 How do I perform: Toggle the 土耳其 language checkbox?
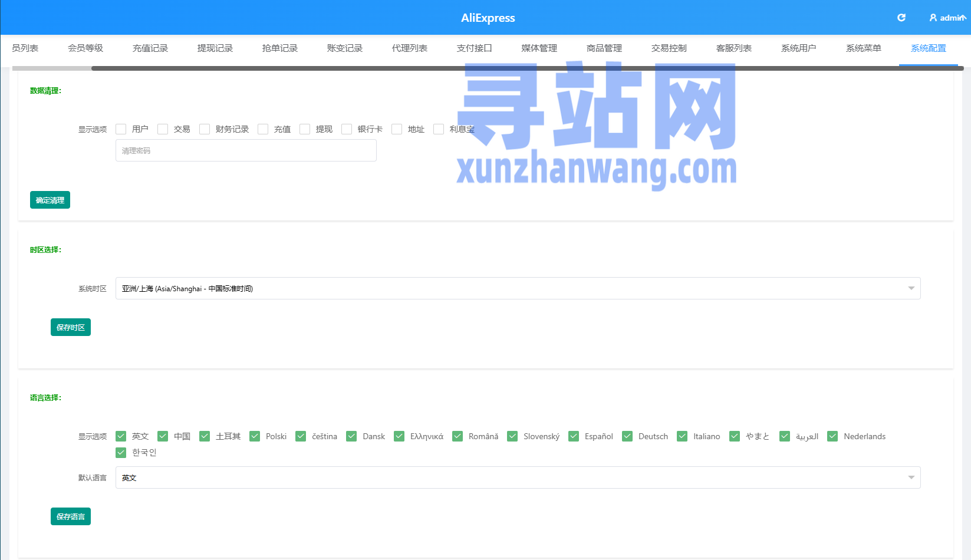click(x=205, y=436)
